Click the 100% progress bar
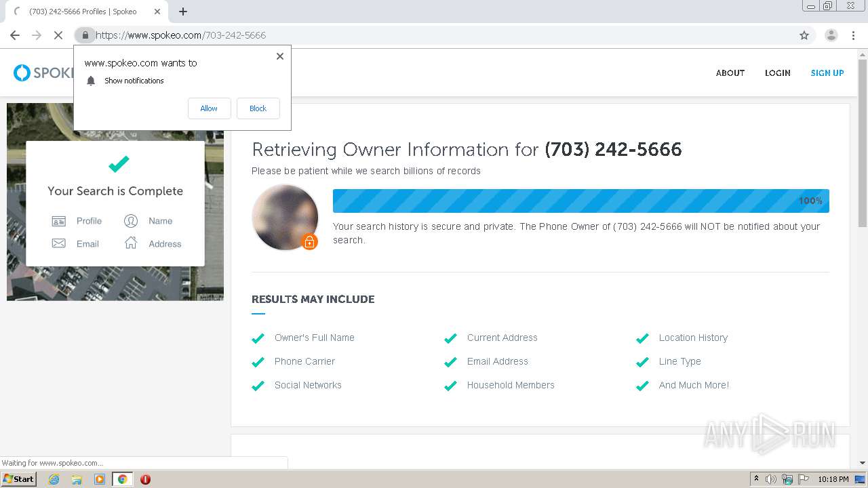 (580, 201)
